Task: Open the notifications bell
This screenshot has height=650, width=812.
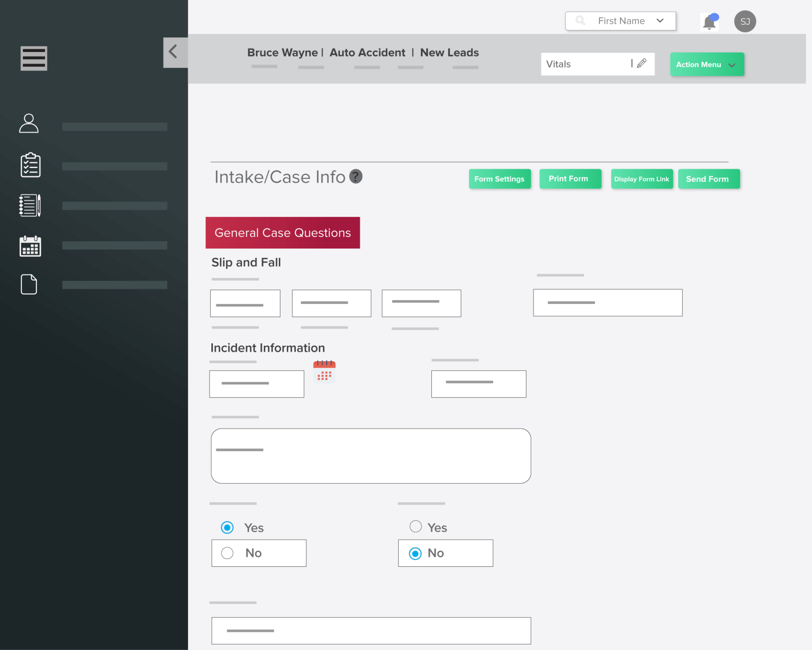Action: [709, 21]
